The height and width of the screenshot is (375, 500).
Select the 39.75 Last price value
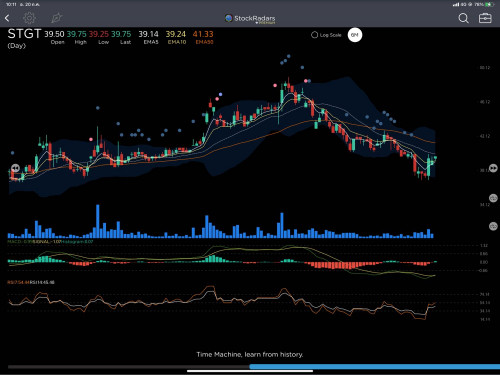tap(121, 34)
